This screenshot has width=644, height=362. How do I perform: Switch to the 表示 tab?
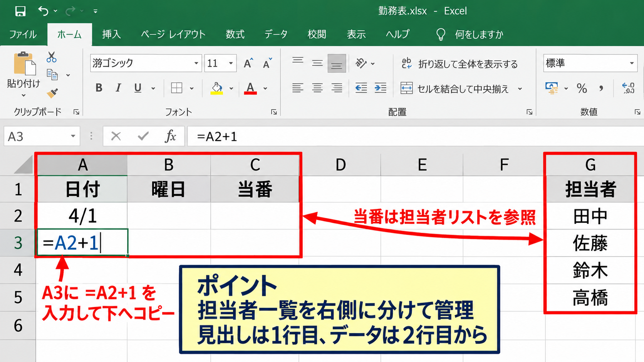(356, 34)
